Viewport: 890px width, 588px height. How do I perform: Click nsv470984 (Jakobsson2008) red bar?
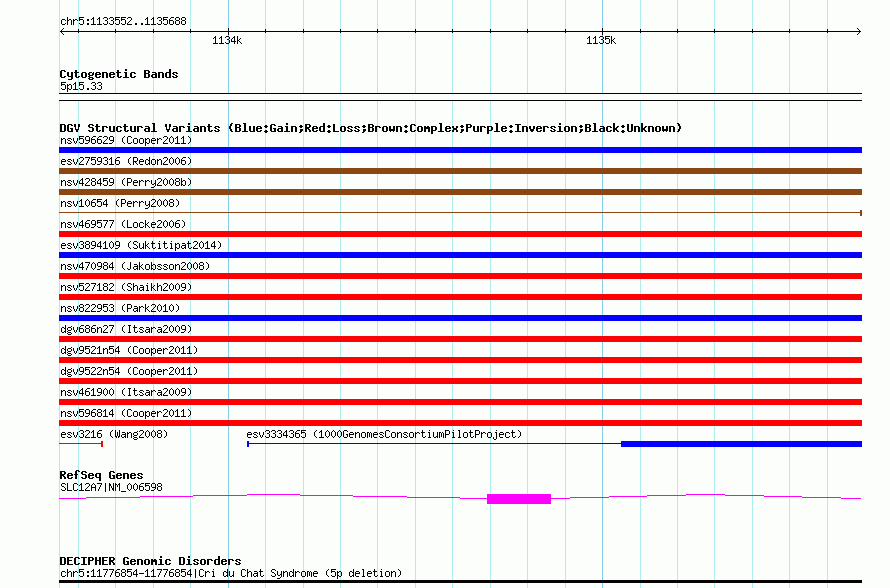point(460,276)
